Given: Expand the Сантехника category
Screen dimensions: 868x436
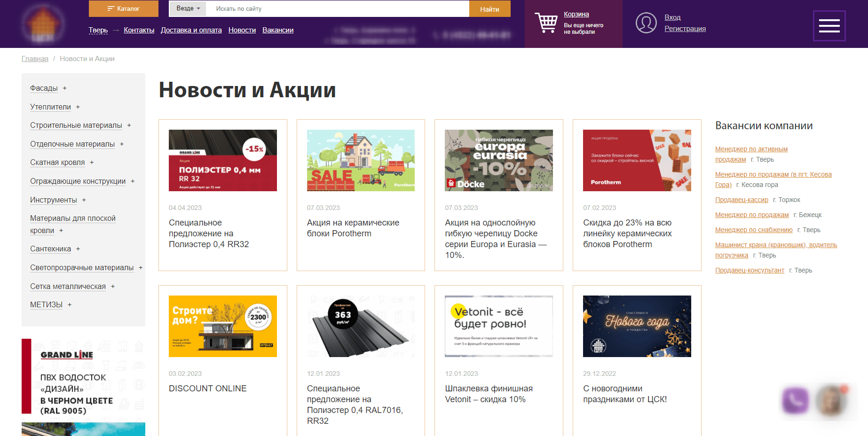Looking at the screenshot, I should (78, 249).
